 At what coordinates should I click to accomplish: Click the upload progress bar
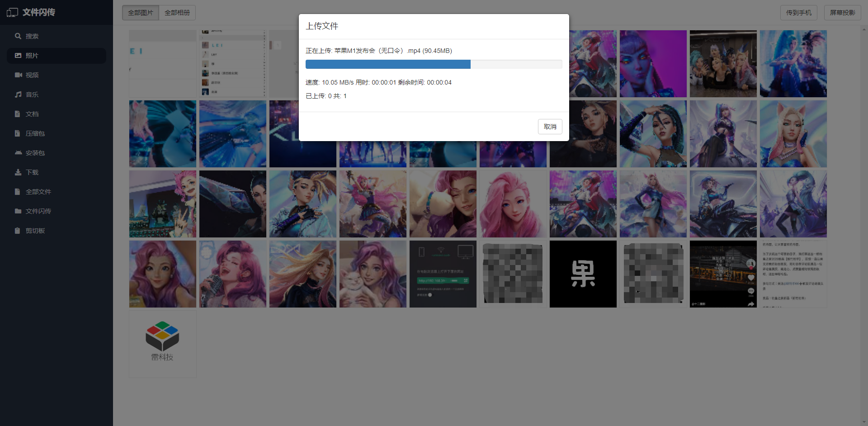[x=434, y=64]
